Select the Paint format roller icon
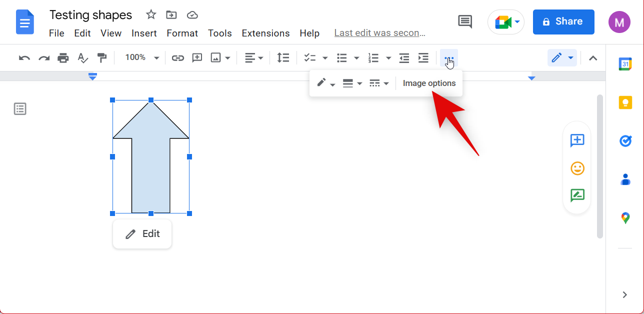 102,58
